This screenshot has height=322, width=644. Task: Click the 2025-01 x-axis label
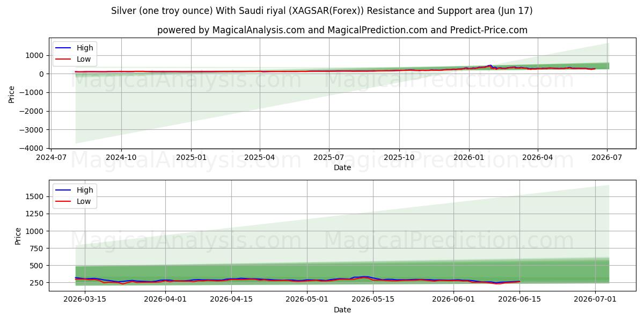[191, 158]
